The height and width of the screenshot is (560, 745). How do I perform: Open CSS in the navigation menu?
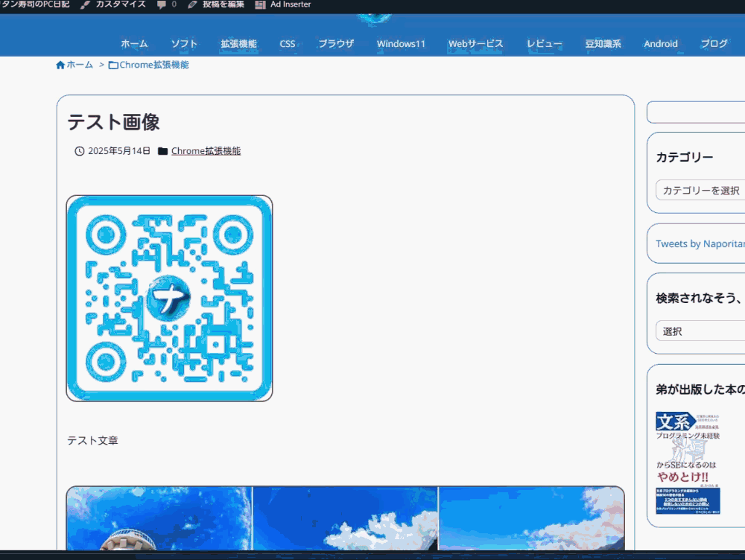[x=288, y=44]
